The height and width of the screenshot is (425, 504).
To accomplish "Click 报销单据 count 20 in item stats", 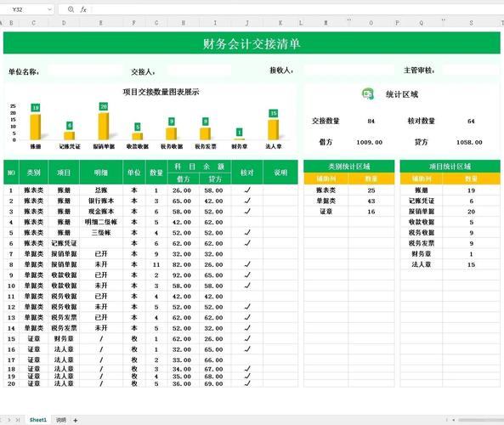I will click(x=471, y=212).
